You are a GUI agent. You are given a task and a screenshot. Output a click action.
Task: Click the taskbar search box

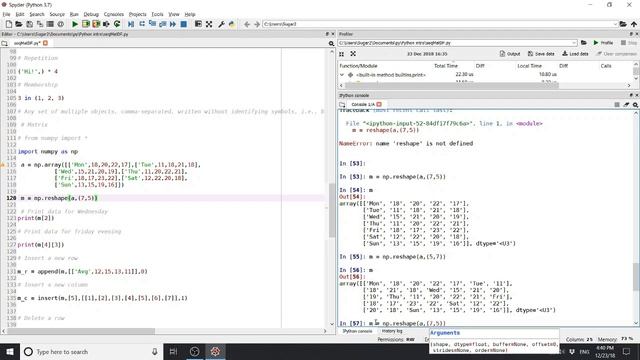[x=91, y=351]
